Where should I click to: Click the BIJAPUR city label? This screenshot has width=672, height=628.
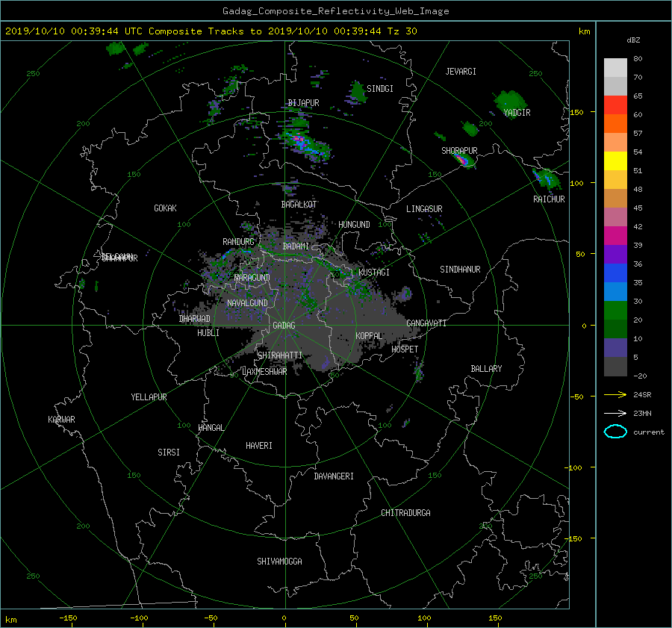pos(303,103)
